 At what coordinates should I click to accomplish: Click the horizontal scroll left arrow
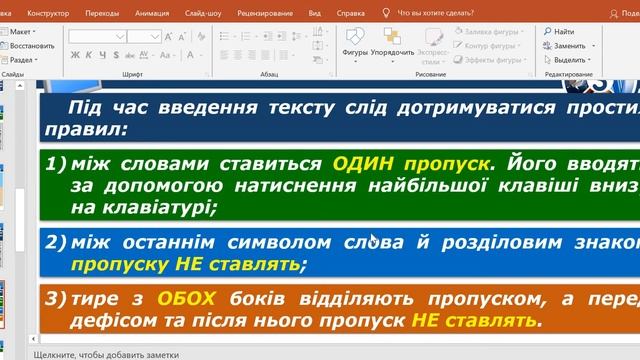[33, 339]
